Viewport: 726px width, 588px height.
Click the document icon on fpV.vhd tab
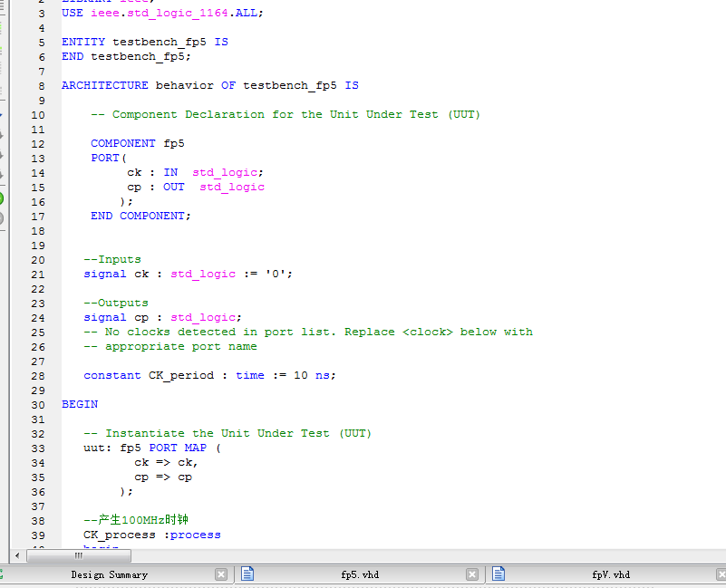499,574
